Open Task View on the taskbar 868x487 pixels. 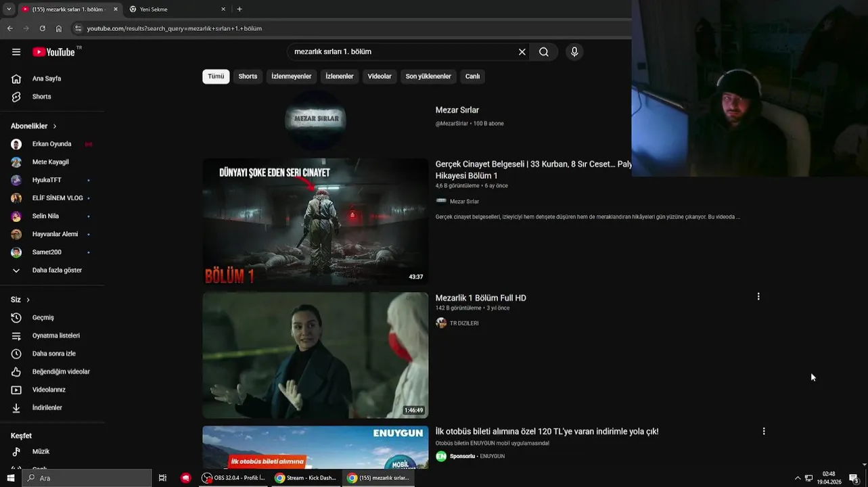162,478
